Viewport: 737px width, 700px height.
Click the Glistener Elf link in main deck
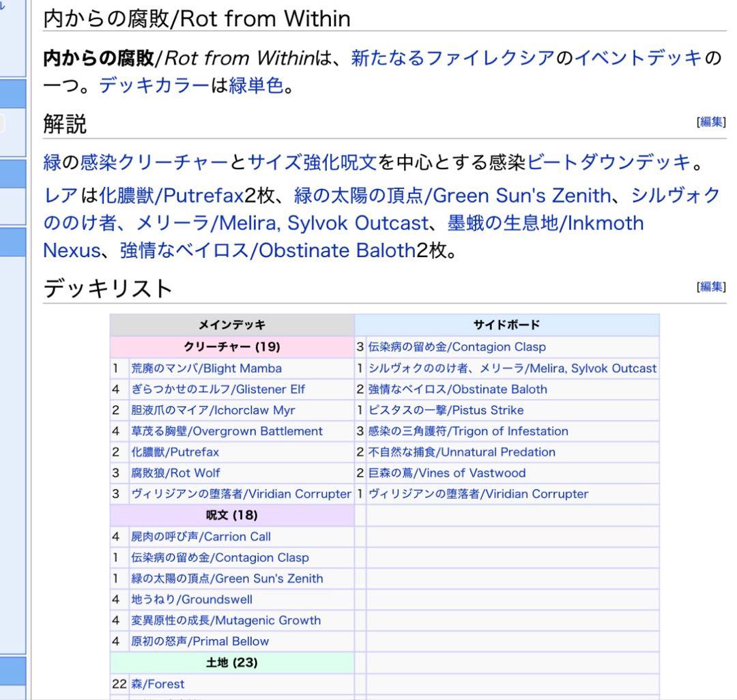(x=215, y=389)
